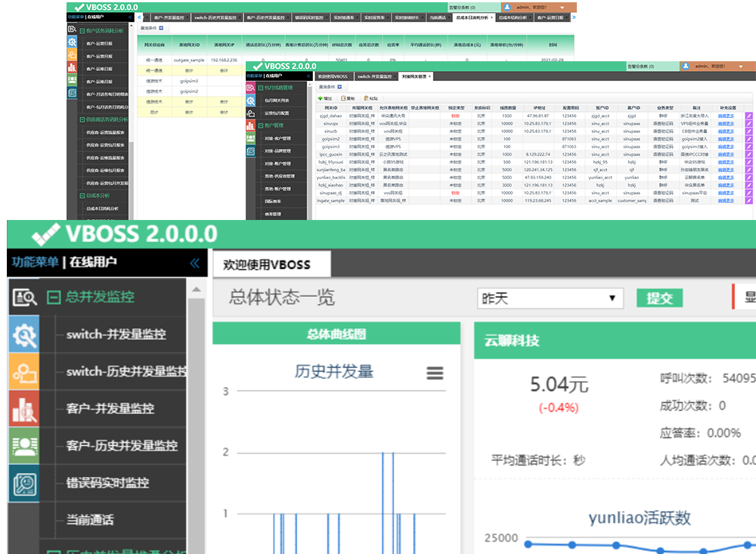Collapse the 总并发监控 tree group
Screen dimensions: 756x554
pos(54,297)
